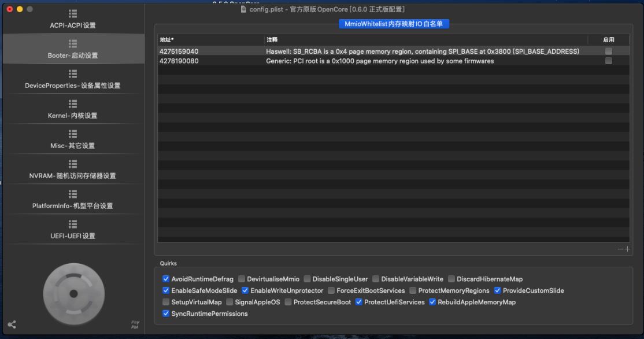
Task: Click the share icon in sidebar
Action: pyautogui.click(x=12, y=324)
